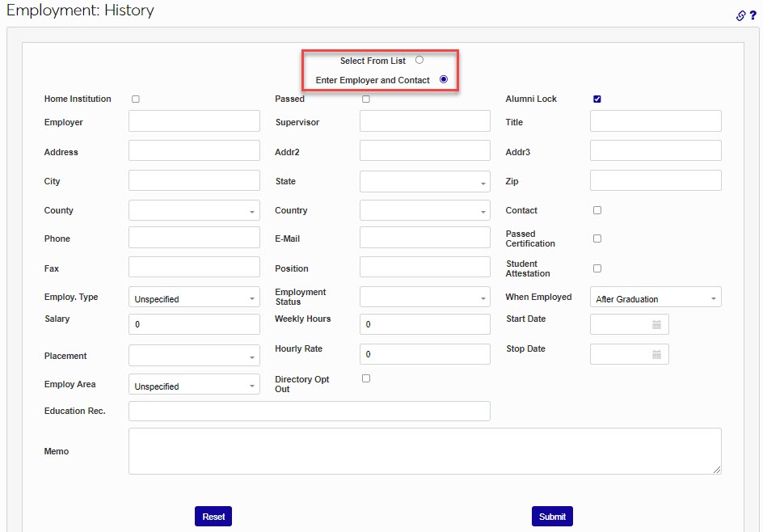
Task: Open the Employment Status dropdown
Action: 424,298
